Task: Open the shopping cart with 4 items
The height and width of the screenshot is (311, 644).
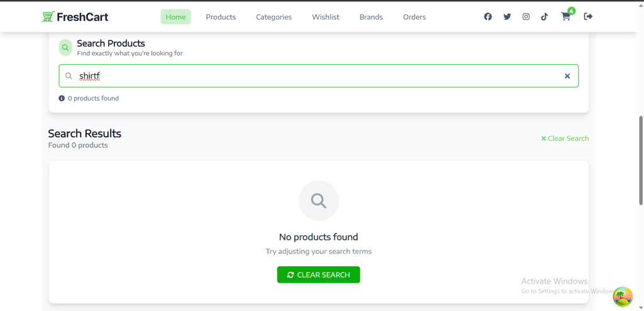Action: click(x=566, y=17)
